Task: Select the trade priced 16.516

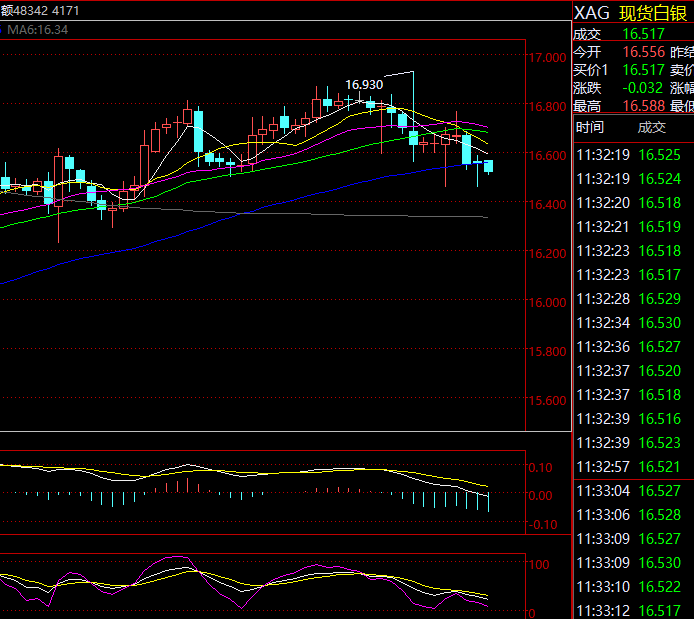Action: (634, 419)
